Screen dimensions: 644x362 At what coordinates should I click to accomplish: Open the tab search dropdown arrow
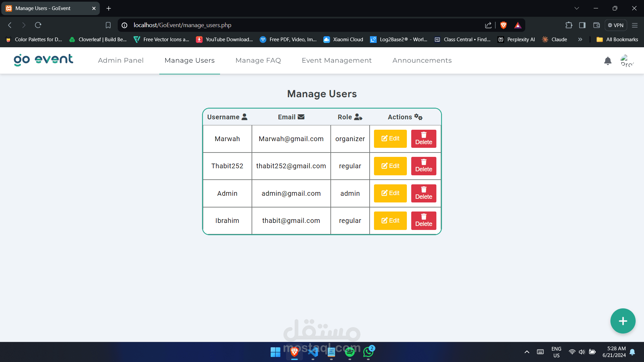click(577, 8)
